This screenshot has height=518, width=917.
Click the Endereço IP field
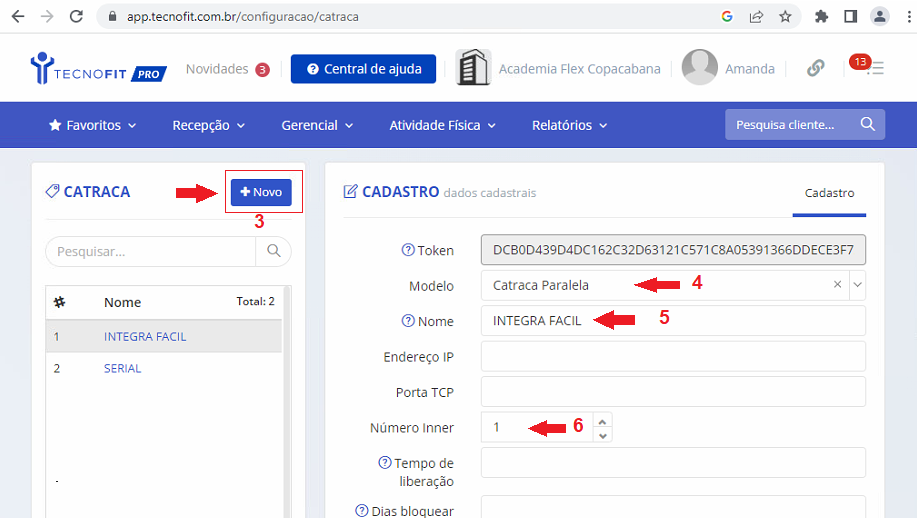pyautogui.click(x=673, y=356)
